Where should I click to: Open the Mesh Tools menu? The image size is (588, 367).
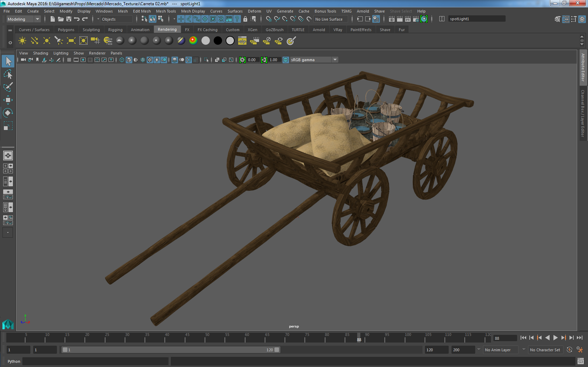[166, 11]
